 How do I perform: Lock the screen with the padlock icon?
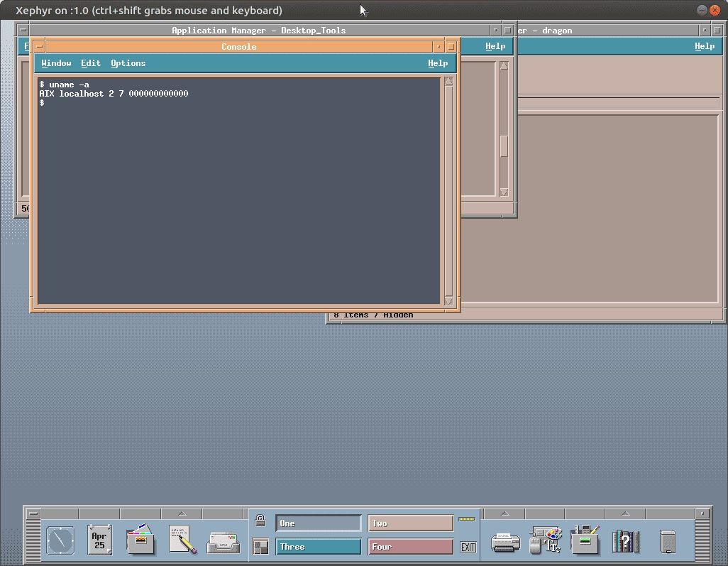tap(260, 521)
